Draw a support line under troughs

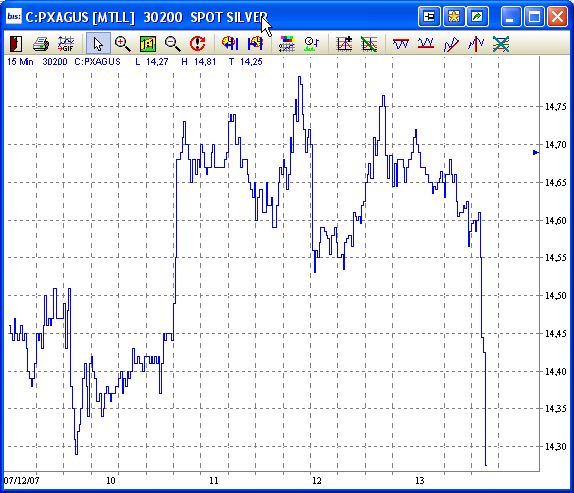click(426, 44)
